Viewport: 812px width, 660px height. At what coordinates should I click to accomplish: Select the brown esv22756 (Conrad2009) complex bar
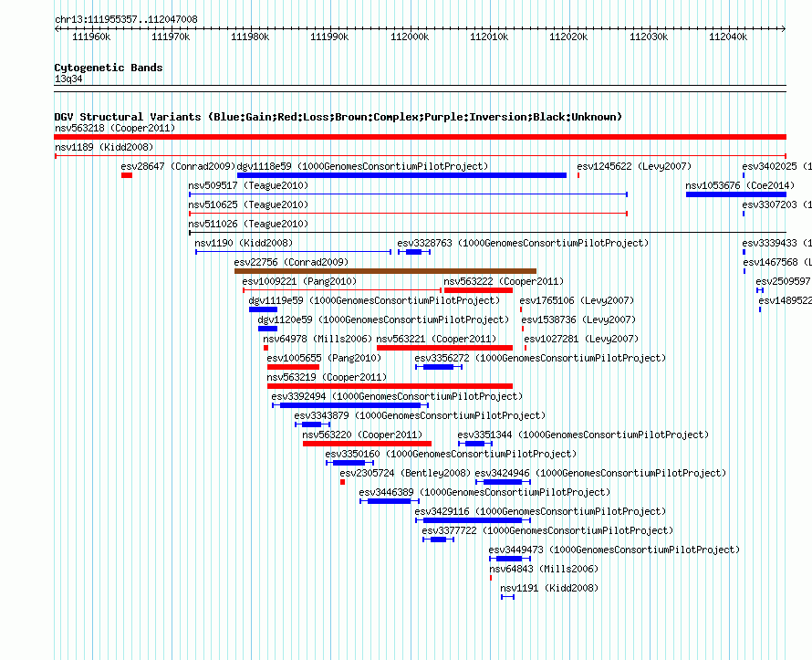click(385, 271)
